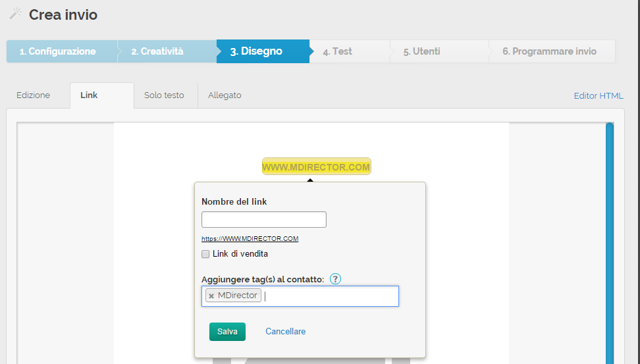
Task: Click the blue vertical scrollbar on the right
Action: pos(610,244)
